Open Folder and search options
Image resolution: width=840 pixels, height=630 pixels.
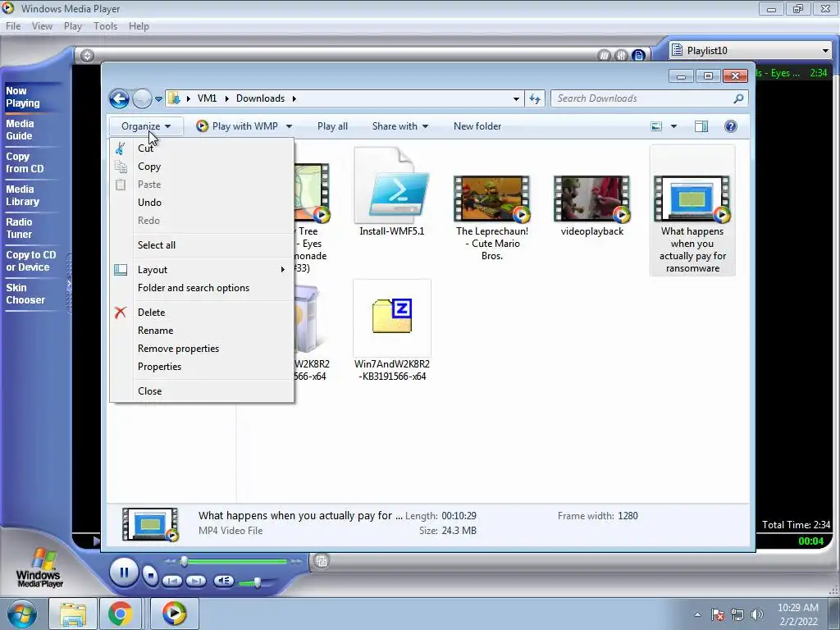point(202,288)
